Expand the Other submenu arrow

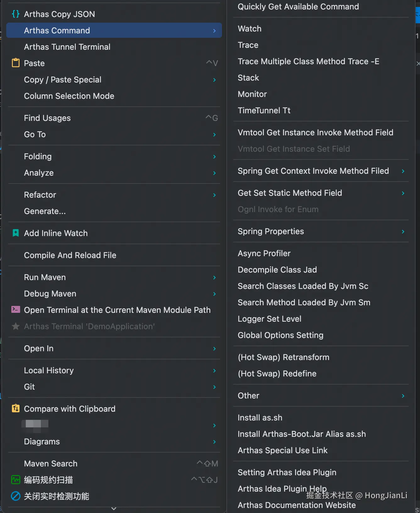[403, 396]
